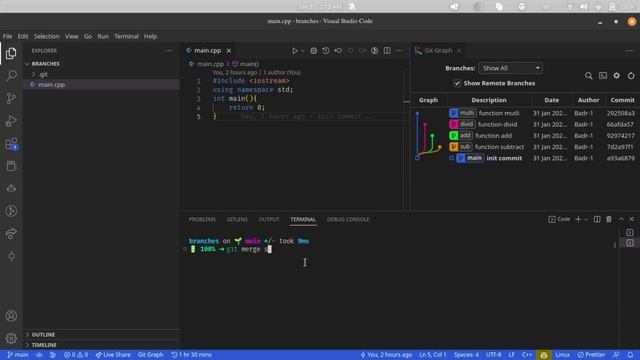Select main.cpp in the explorer tree

click(x=51, y=84)
